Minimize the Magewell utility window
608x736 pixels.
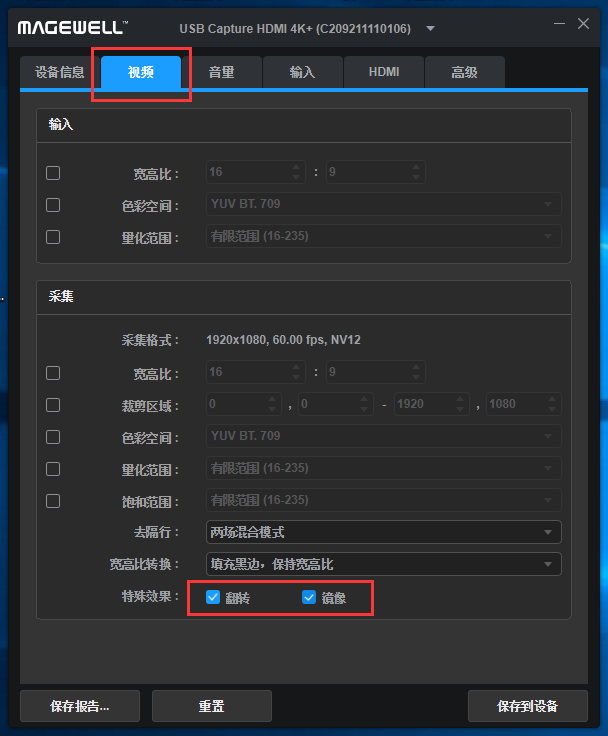point(559,23)
